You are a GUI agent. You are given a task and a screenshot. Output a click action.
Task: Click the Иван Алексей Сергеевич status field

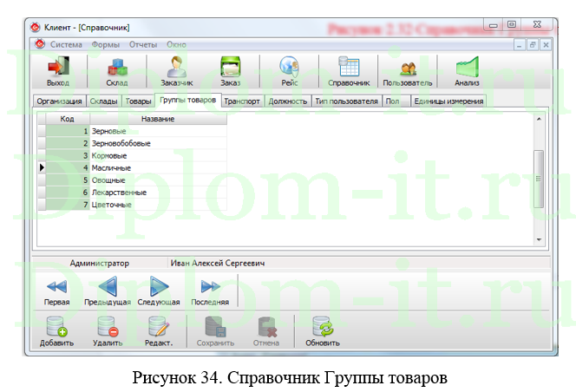pos(359,263)
